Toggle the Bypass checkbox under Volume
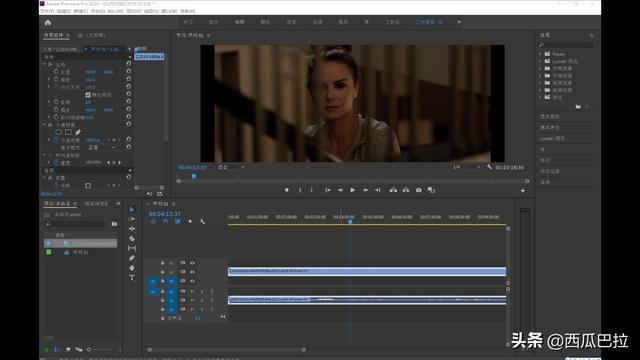This screenshot has width=640, height=360. point(88,186)
